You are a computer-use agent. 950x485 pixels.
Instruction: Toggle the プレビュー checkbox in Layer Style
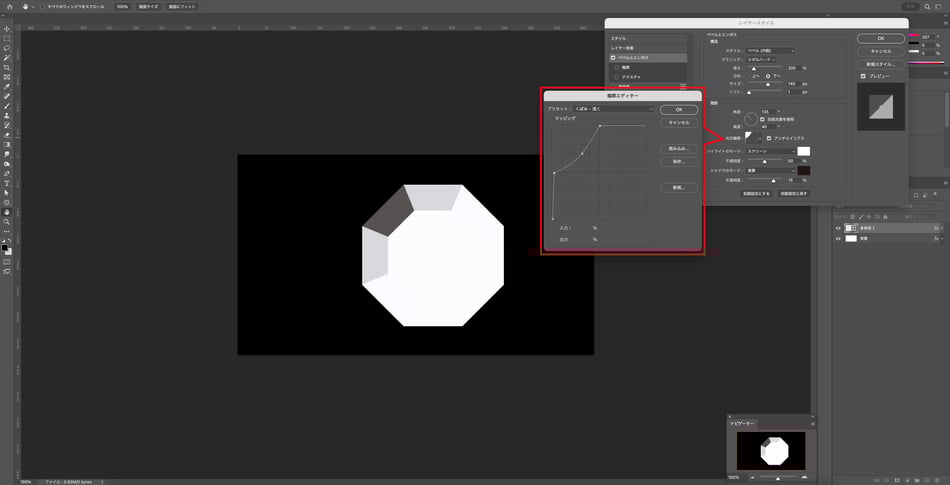tap(863, 76)
